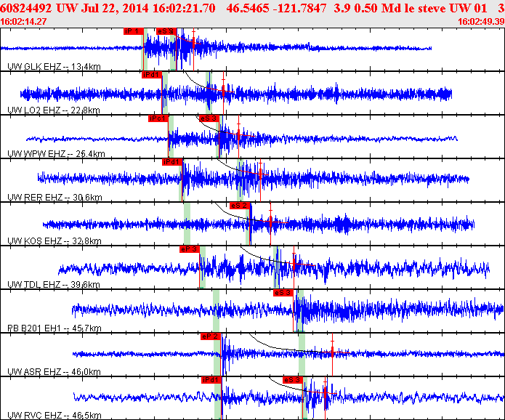Screen dimensions: 505x420
Task: Click station label UW RER EHZ -- 30.6km
Action: pos(54,198)
